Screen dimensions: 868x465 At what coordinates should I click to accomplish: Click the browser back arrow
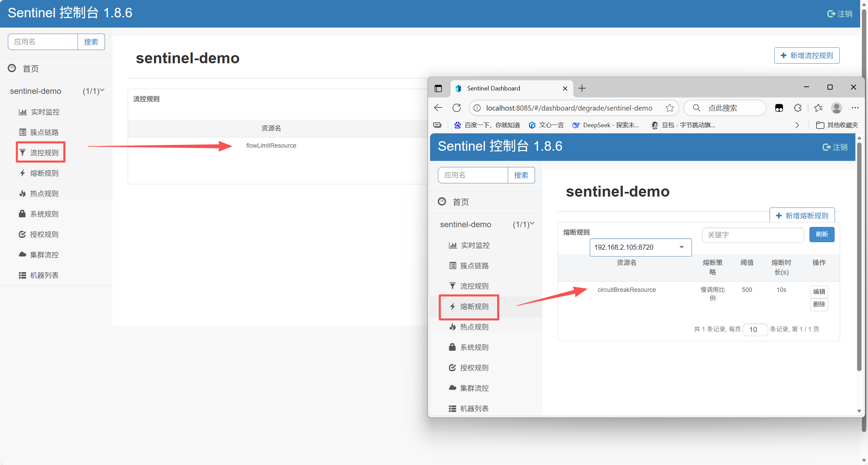[438, 108]
